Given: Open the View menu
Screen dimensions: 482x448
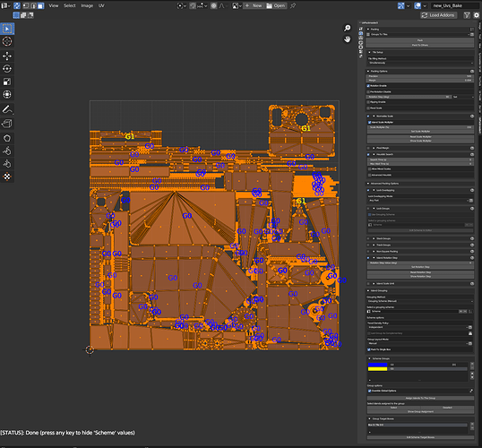Looking at the screenshot, I should tap(54, 5).
